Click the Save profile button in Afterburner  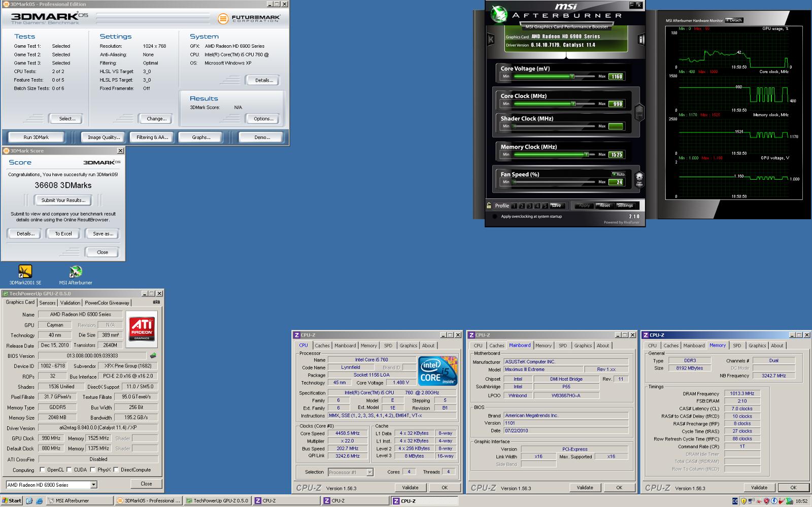(557, 206)
